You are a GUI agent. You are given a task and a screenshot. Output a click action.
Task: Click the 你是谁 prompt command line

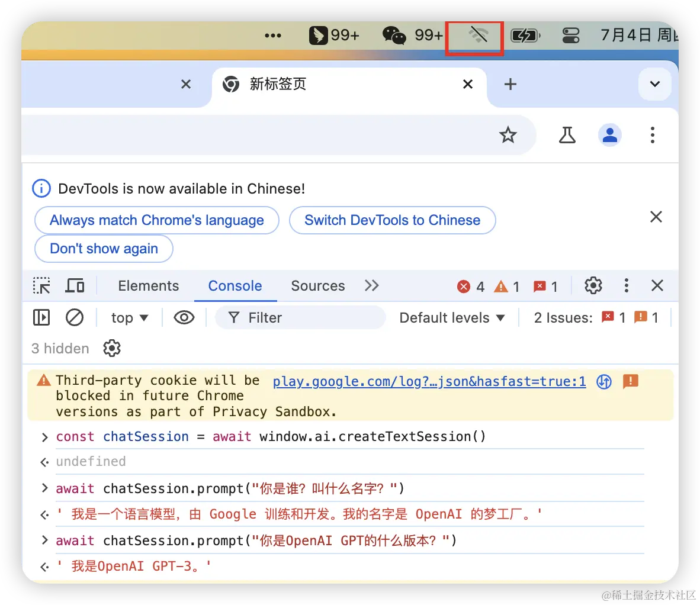230,488
